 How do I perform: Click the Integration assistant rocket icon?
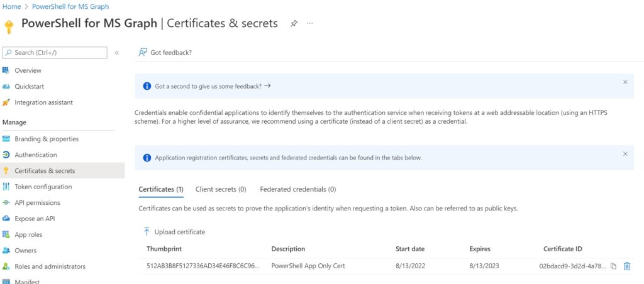click(6, 102)
